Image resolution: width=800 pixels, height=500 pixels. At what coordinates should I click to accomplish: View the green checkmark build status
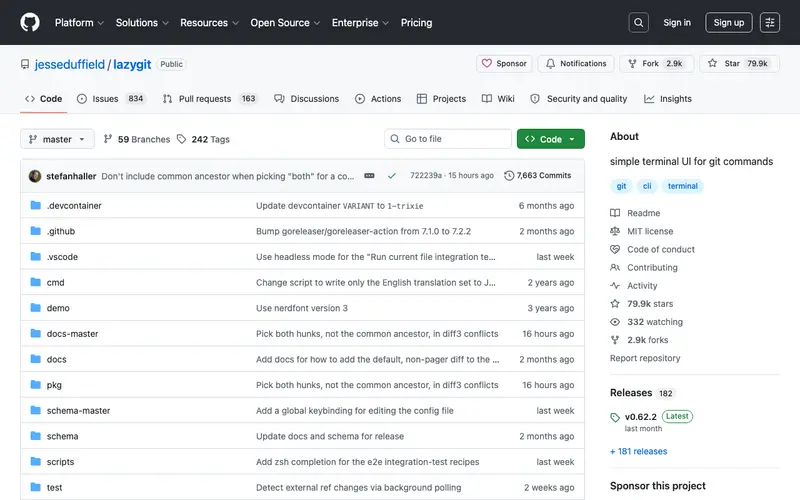[x=392, y=176]
